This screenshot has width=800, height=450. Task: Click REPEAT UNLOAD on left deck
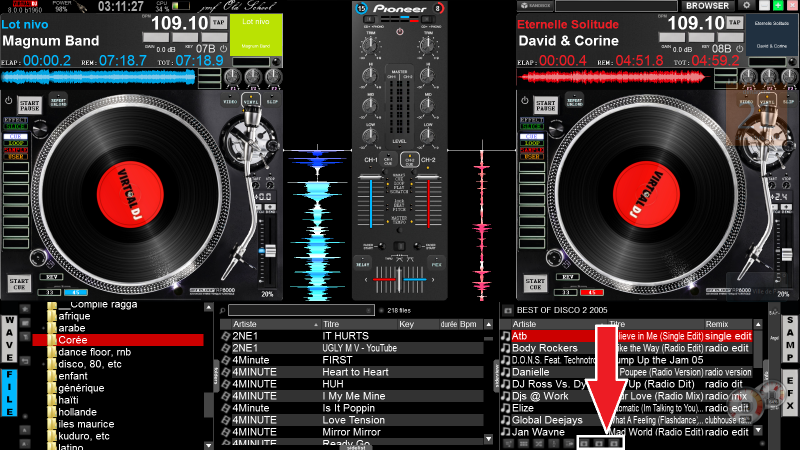click(x=58, y=101)
